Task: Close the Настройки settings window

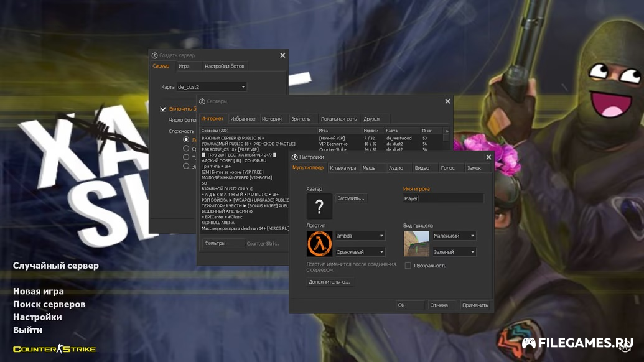Action: pyautogui.click(x=488, y=157)
